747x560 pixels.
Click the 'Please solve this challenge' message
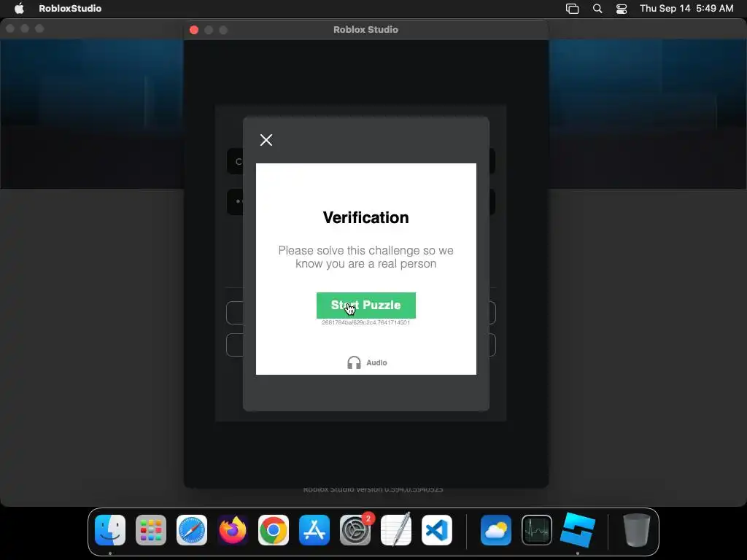tap(366, 257)
